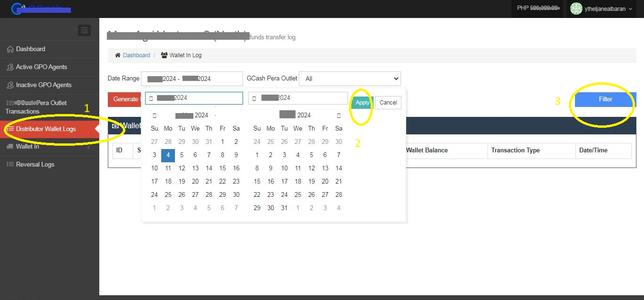Click the hamburger menu toggle icon

coord(84,30)
